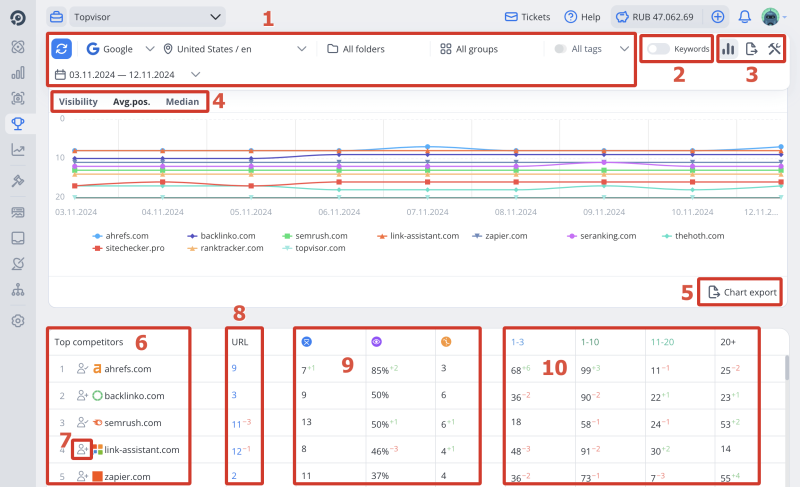Image resolution: width=800 pixels, height=487 pixels.
Task: Switch chart to Median tab
Action: pyautogui.click(x=182, y=101)
